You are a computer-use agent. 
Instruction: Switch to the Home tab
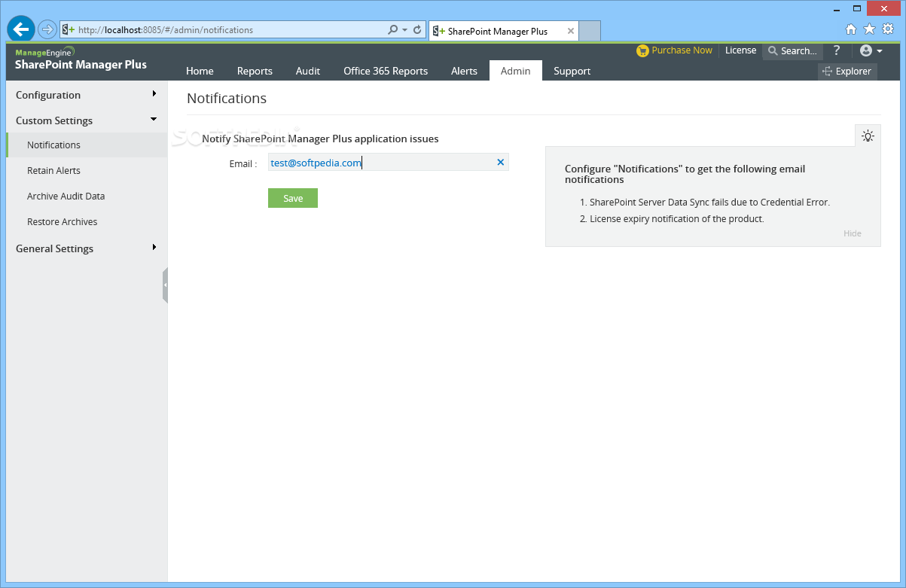coord(200,71)
